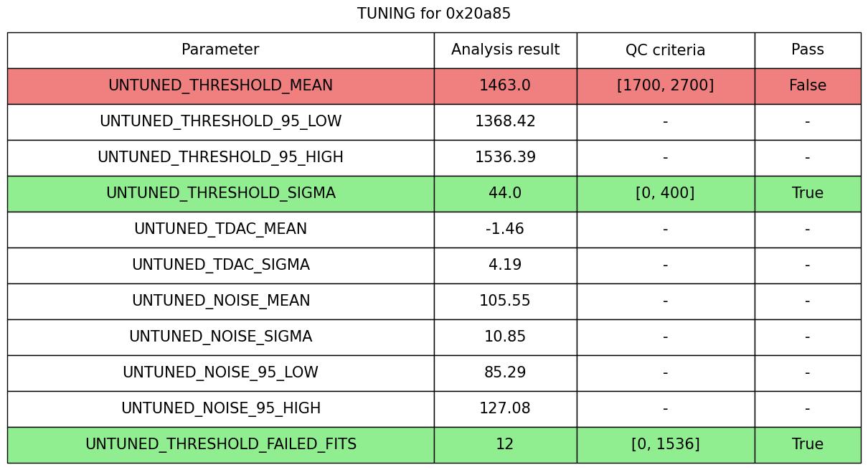Image resolution: width=868 pixels, height=470 pixels.
Task: Click the Analysis result column header
Action: coord(505,50)
